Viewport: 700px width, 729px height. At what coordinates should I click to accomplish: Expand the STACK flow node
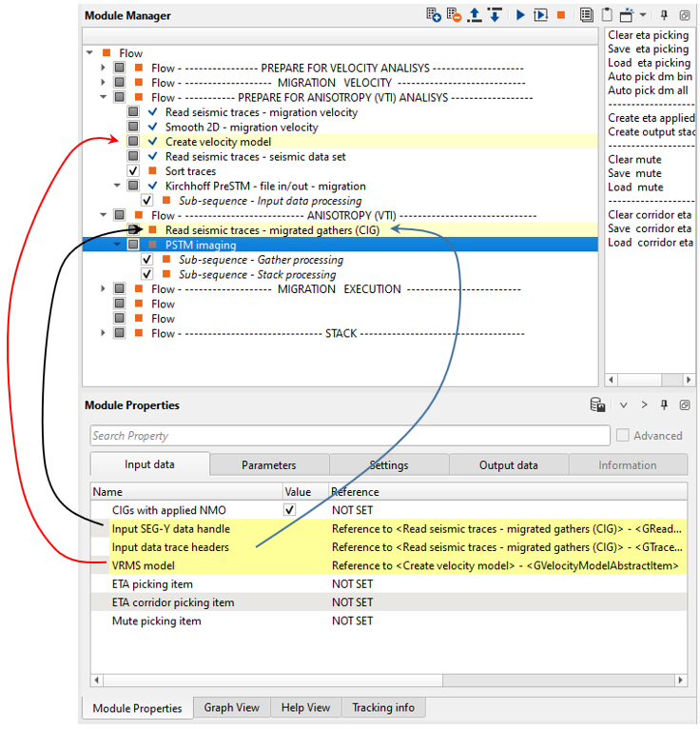(104, 333)
